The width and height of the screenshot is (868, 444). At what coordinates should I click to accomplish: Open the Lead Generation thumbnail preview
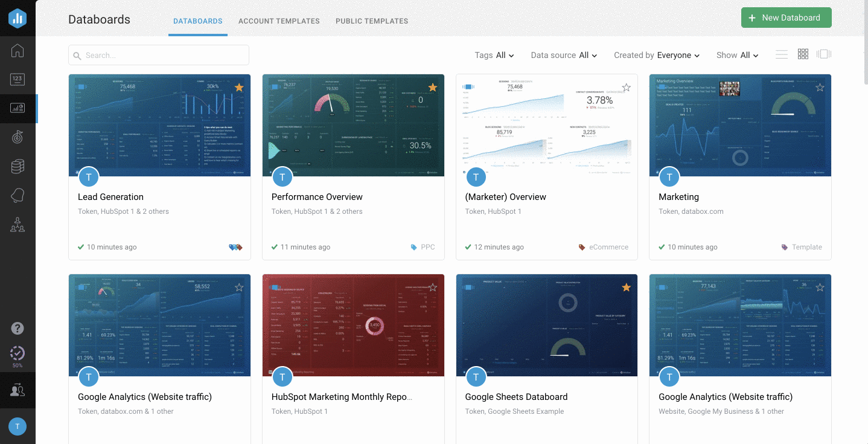pos(159,125)
